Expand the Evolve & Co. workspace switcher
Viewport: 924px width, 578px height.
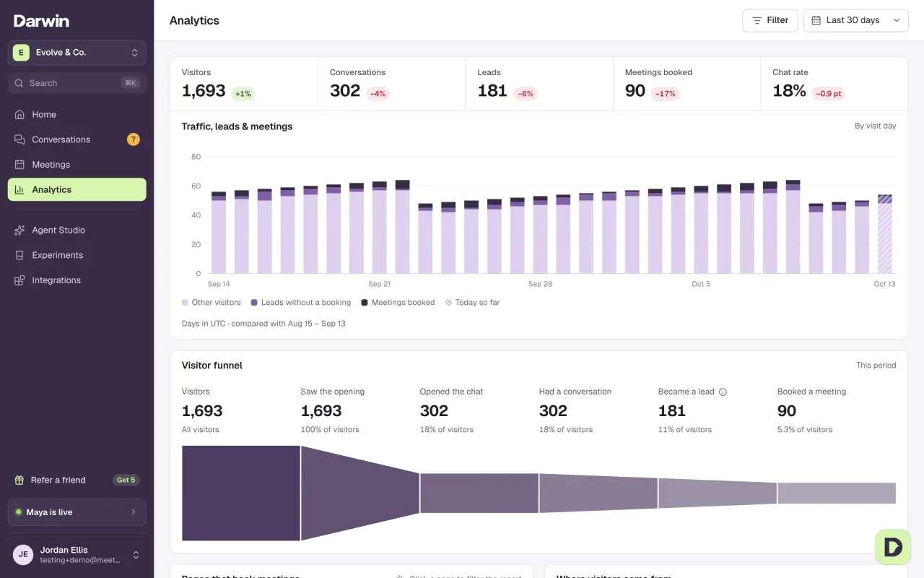click(77, 53)
